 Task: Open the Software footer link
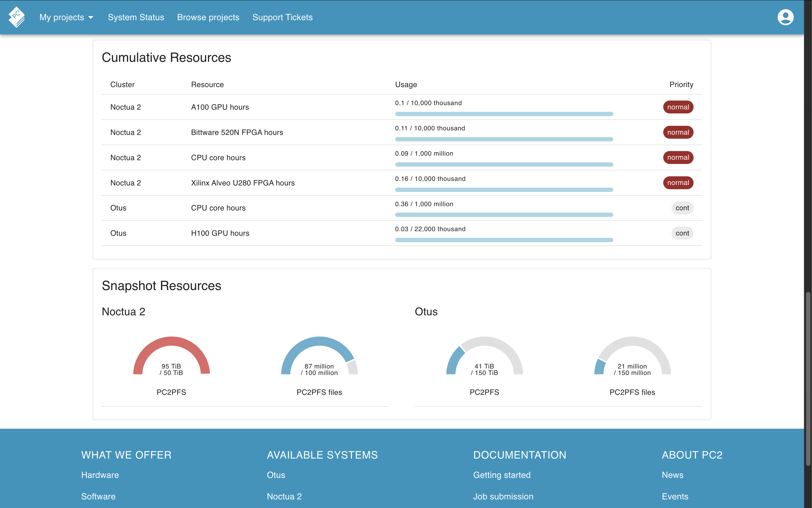click(x=98, y=497)
